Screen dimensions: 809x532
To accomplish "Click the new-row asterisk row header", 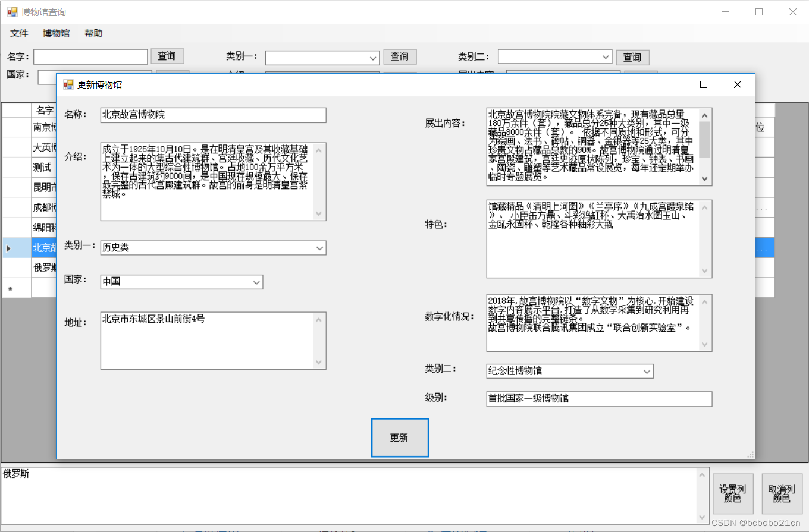I will click(16, 288).
